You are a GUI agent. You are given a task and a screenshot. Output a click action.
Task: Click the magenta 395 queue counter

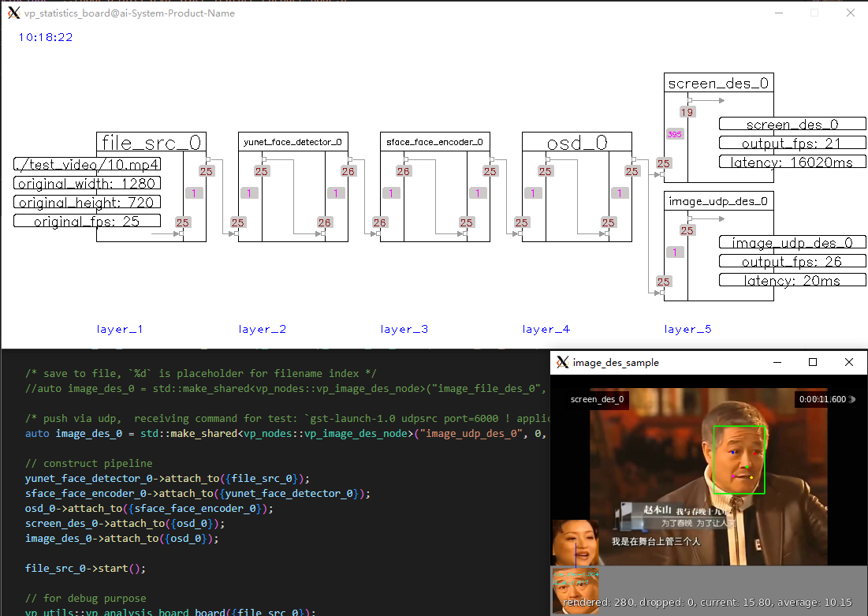[x=675, y=134]
